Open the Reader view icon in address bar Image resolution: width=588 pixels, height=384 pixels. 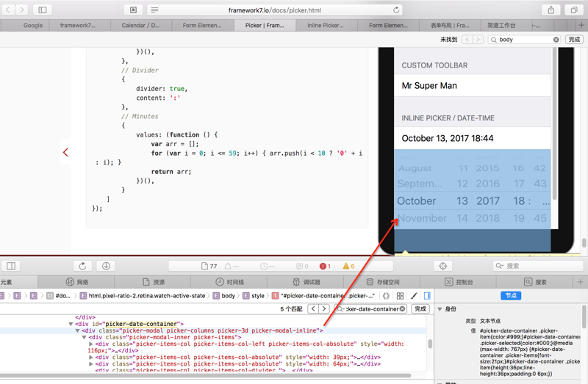(x=154, y=10)
